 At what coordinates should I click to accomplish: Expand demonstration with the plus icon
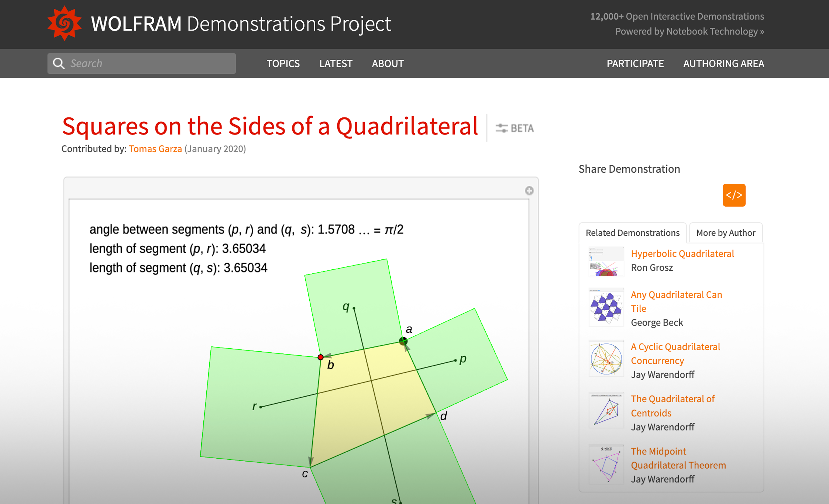point(529,191)
